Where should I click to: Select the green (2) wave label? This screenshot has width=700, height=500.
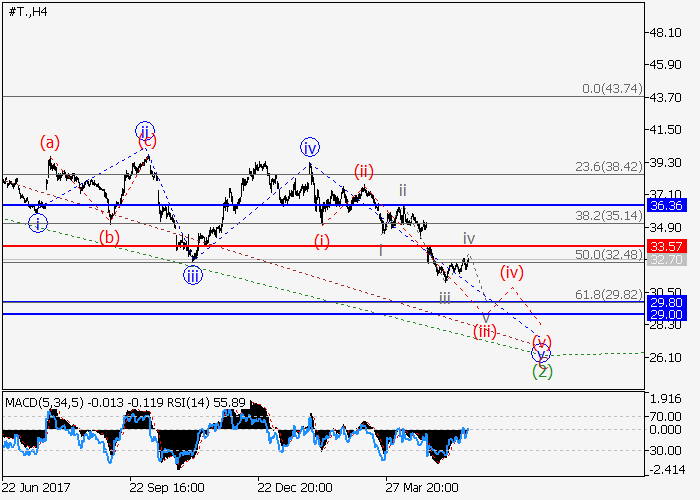click(541, 371)
